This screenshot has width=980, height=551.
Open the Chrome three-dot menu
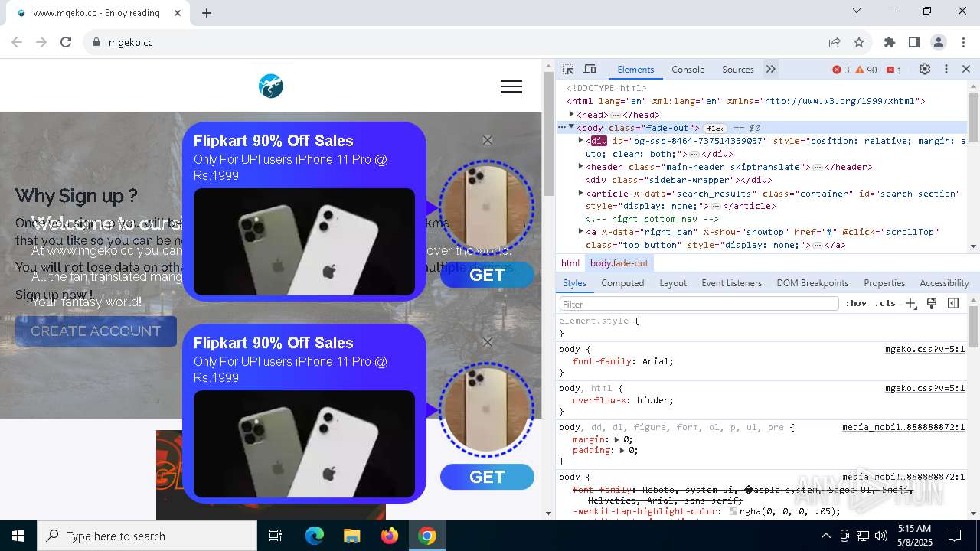pos(963,42)
